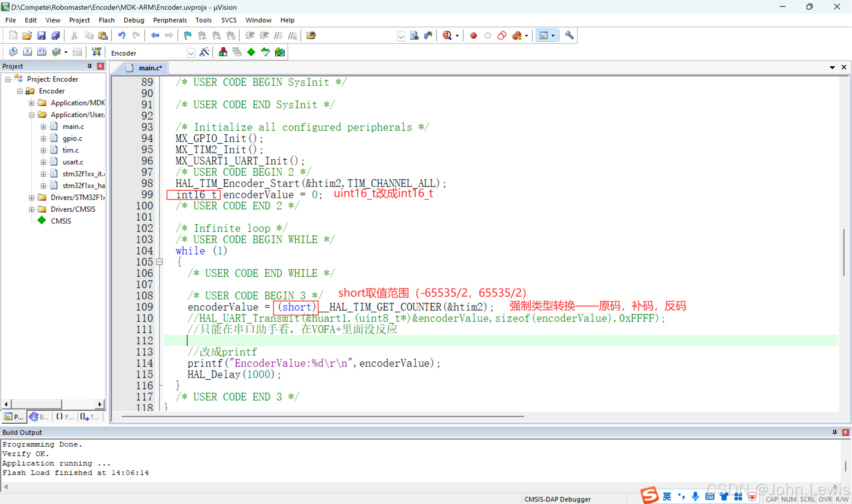Open Manage Run-Time Environment green diamond
This screenshot has height=504, width=852.
pos(251,52)
